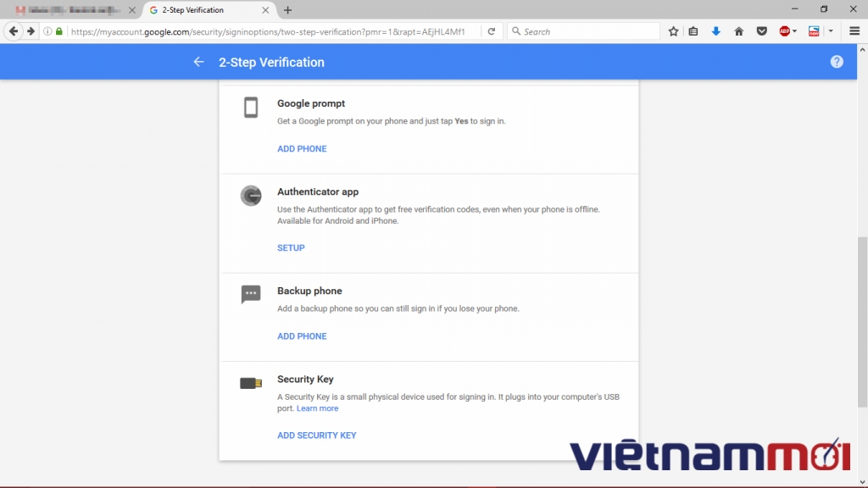868x488 pixels.
Task: Open the Firefox hamburger menu
Action: pos(854,31)
